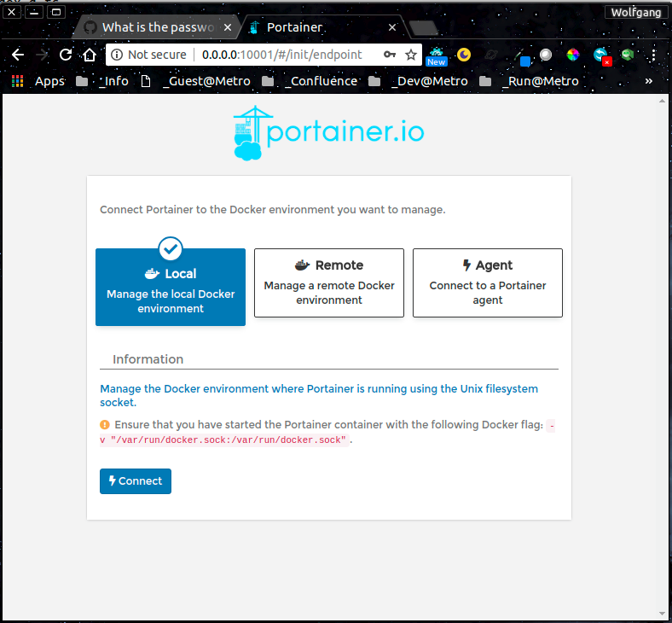Select the Local Docker environment option
672x623 pixels.
(171, 287)
